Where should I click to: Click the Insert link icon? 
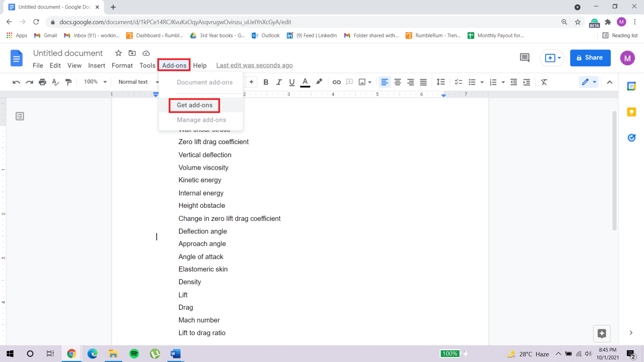(336, 82)
